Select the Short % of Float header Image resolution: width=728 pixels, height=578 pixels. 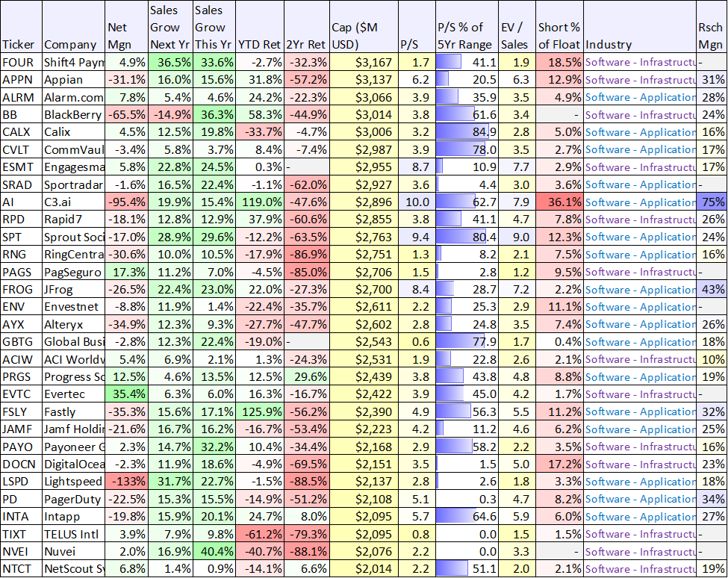[x=559, y=26]
